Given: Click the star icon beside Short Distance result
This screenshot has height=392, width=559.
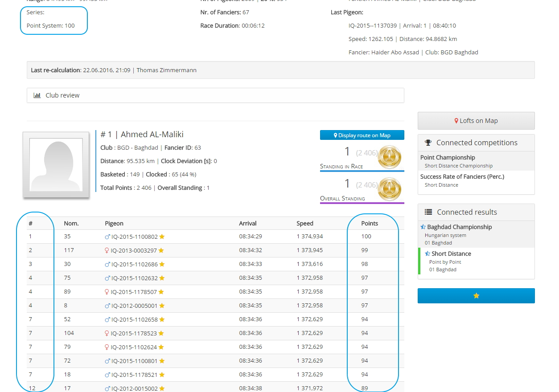Looking at the screenshot, I should coord(427,254).
